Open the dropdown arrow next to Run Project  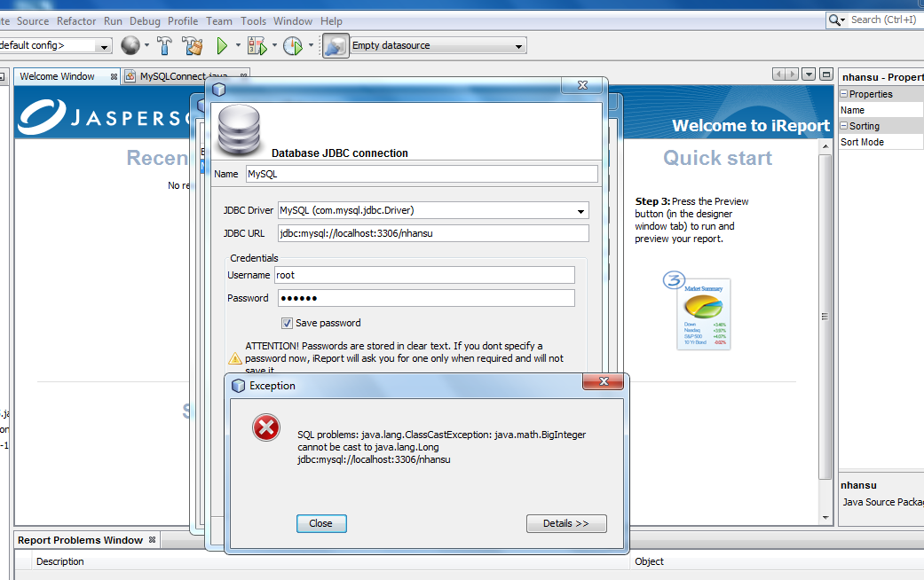tap(238, 44)
